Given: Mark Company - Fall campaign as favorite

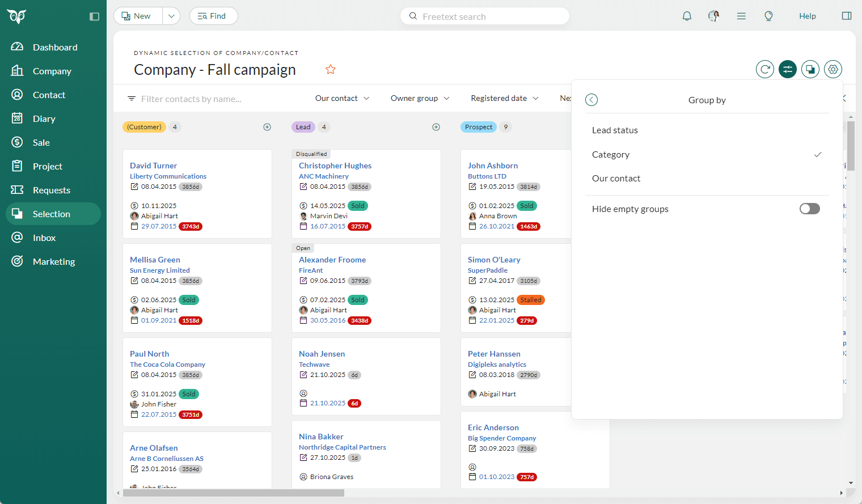Looking at the screenshot, I should pos(331,69).
